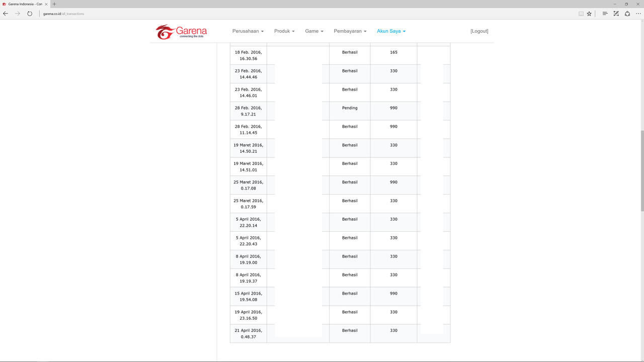Click date 28 Feb. 2016, 9.17.21

tap(248, 111)
